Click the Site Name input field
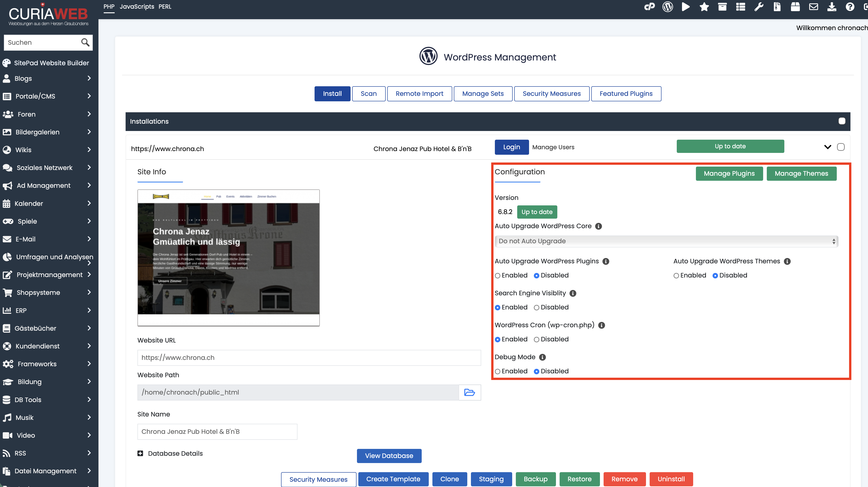Viewport: 868px width, 487px height. (x=217, y=432)
